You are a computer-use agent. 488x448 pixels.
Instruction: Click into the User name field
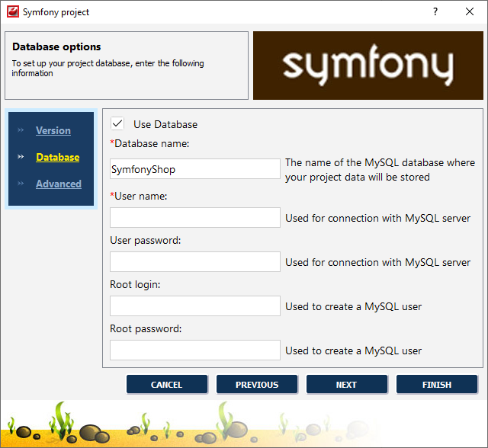point(195,218)
